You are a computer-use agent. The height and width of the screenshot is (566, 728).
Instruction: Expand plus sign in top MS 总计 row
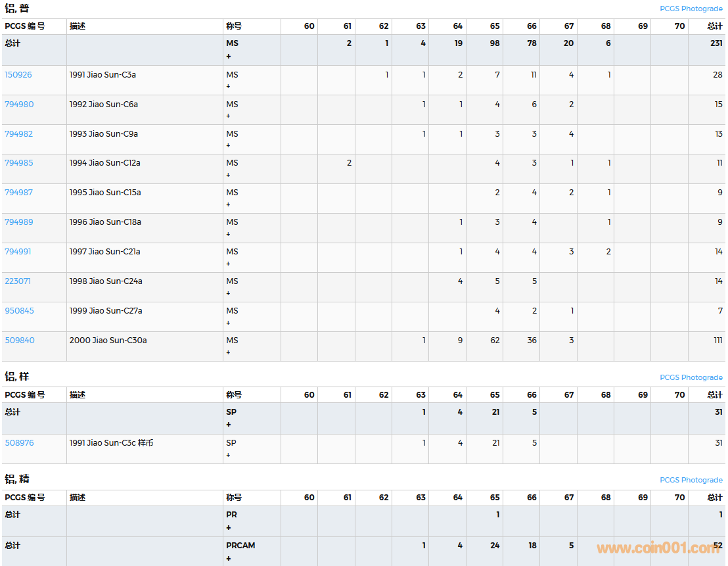tap(229, 57)
